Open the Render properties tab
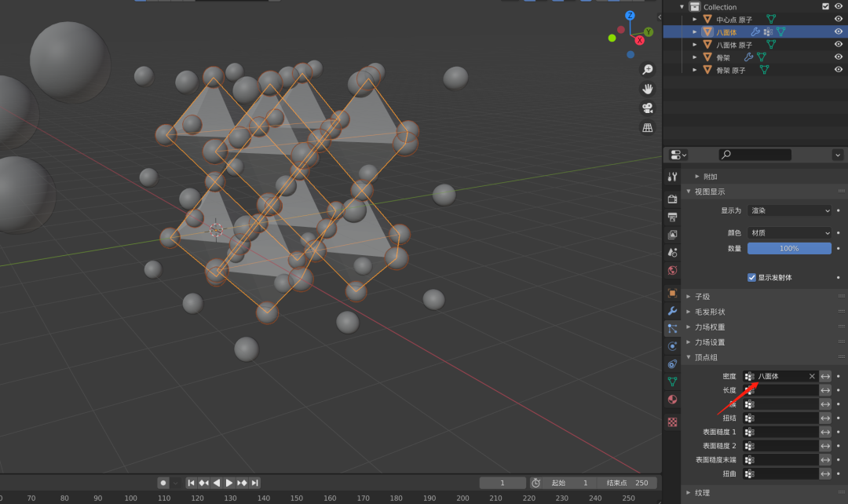This screenshot has width=848, height=504. [x=672, y=199]
